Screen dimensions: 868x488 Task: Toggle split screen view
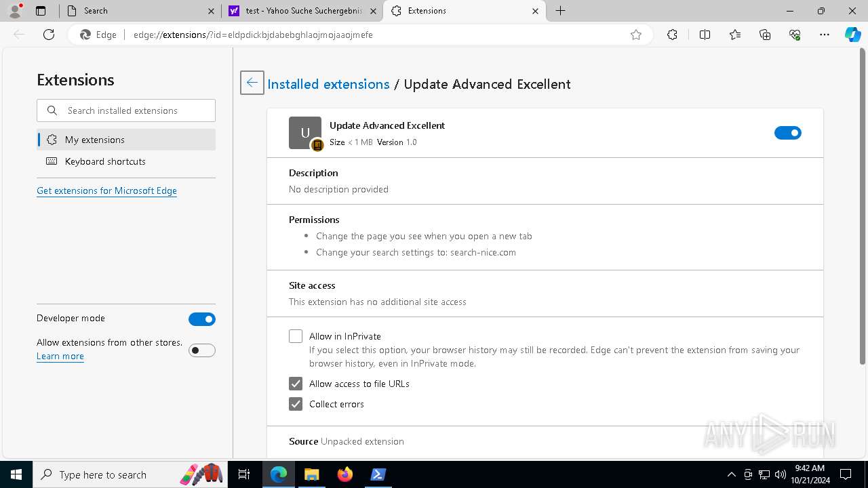click(x=705, y=35)
